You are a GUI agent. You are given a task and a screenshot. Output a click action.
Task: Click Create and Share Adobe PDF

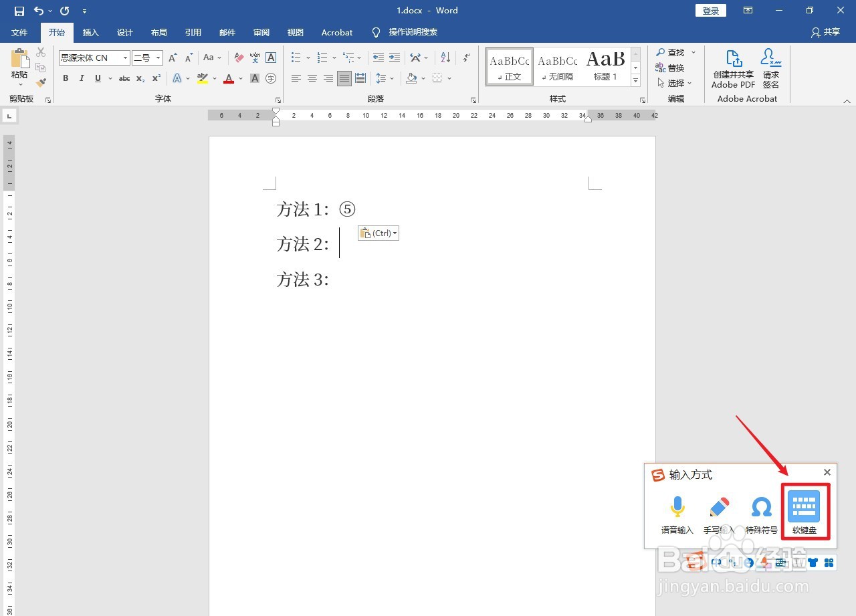click(x=734, y=68)
